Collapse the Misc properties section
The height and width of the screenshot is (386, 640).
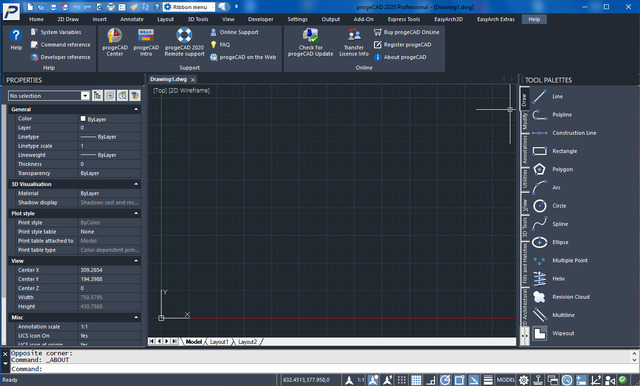point(136,317)
